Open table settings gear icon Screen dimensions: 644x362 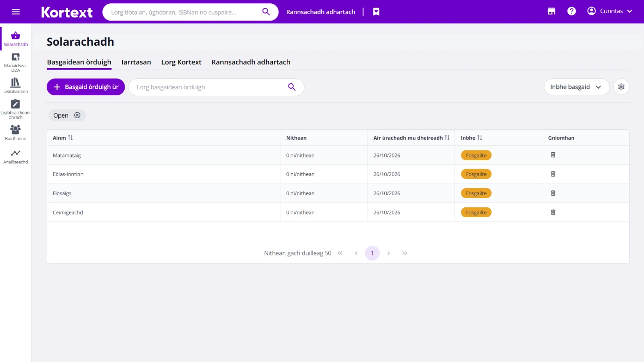pyautogui.click(x=621, y=87)
